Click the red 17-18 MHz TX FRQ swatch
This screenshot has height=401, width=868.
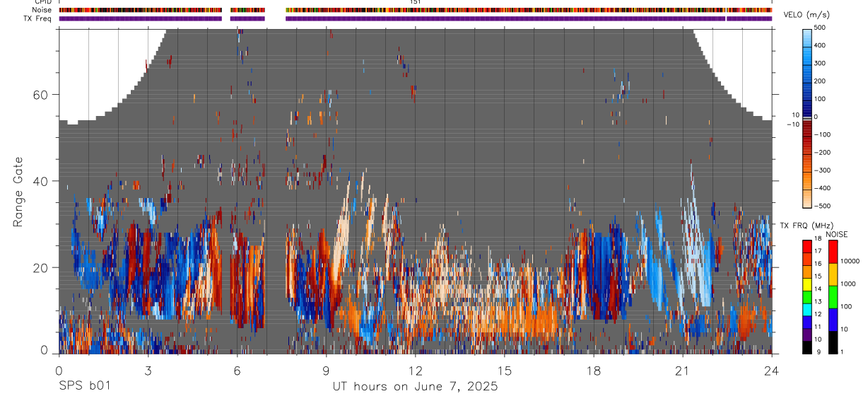[x=807, y=247]
